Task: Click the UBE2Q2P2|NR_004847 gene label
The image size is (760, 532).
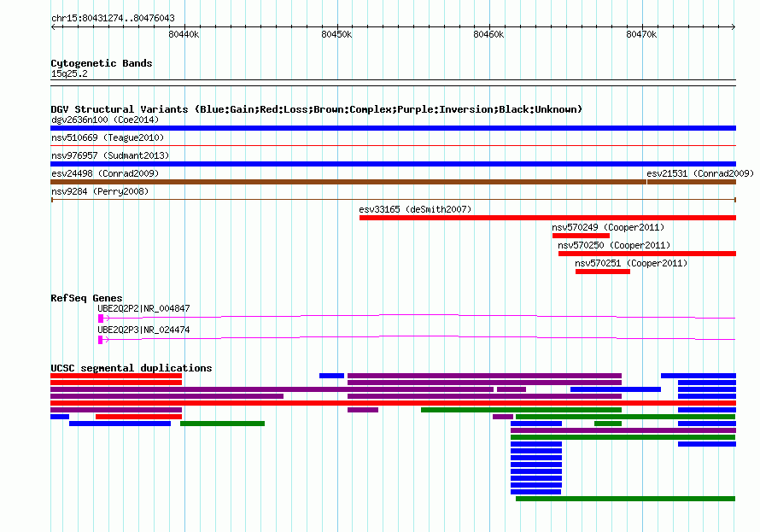Action: pyautogui.click(x=144, y=308)
